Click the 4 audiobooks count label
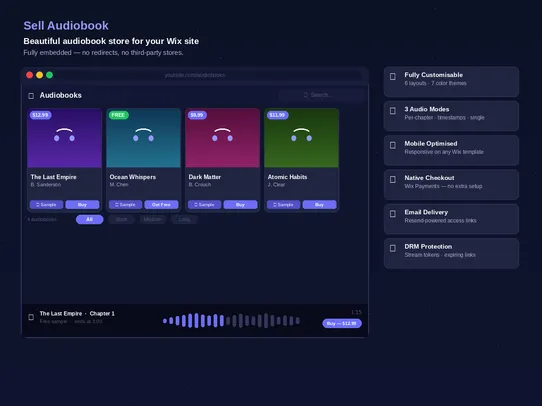Image resolution: width=542 pixels, height=406 pixels. pyautogui.click(x=42, y=219)
